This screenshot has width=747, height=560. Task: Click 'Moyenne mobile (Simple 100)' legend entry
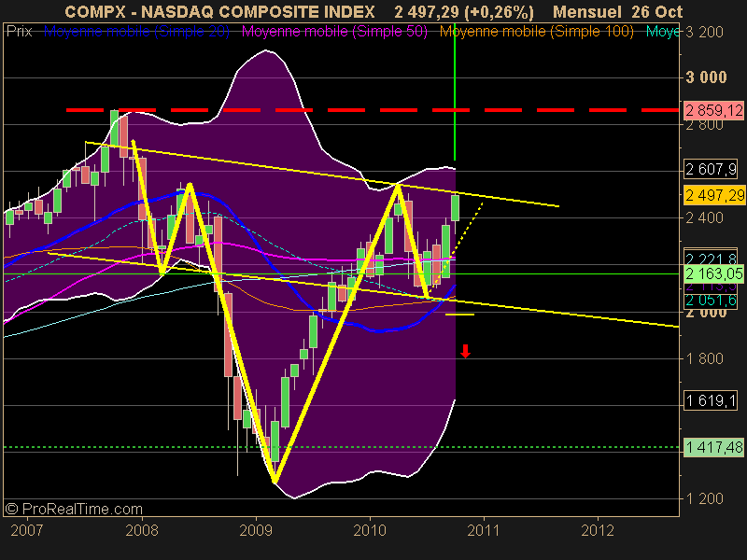pyautogui.click(x=536, y=32)
